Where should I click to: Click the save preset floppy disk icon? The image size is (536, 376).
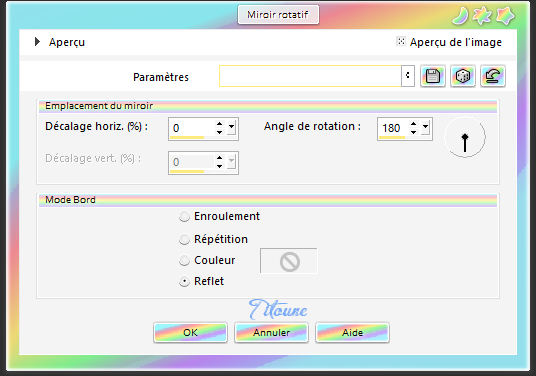pyautogui.click(x=433, y=76)
